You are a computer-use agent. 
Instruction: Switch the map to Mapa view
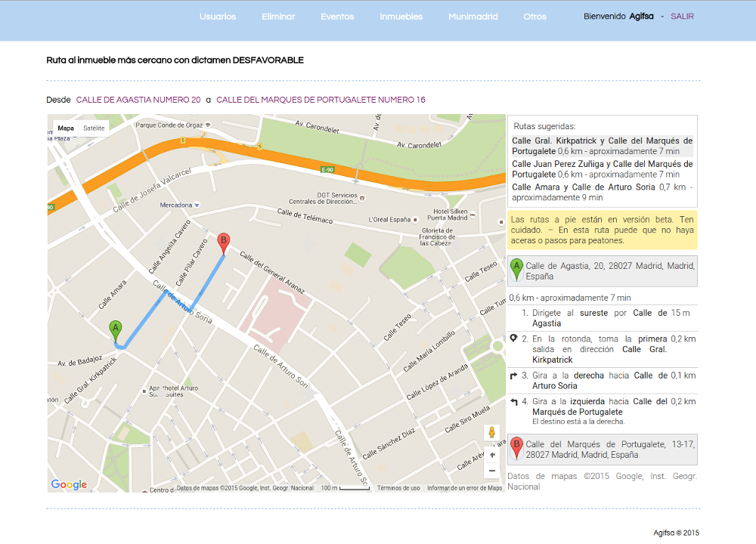point(66,128)
